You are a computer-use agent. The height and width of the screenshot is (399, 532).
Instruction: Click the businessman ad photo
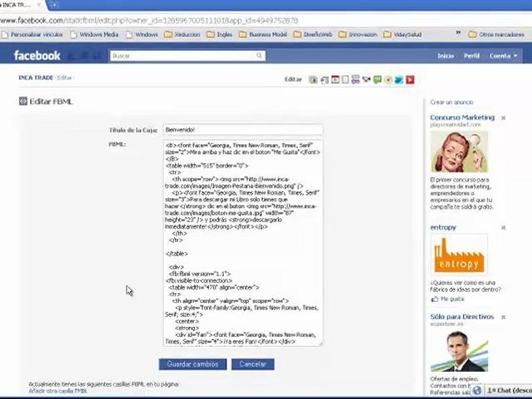tap(459, 351)
